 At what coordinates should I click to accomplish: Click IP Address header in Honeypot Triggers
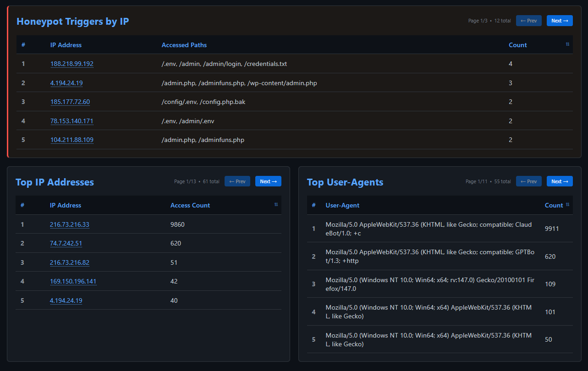click(66, 44)
